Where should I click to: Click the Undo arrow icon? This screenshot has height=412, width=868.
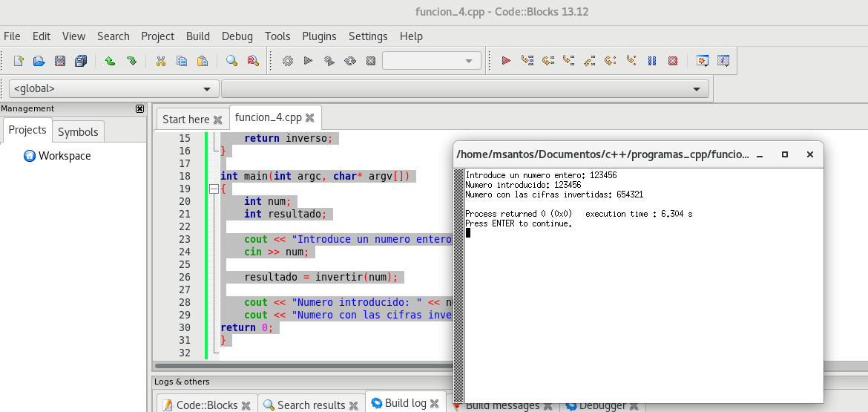point(110,61)
